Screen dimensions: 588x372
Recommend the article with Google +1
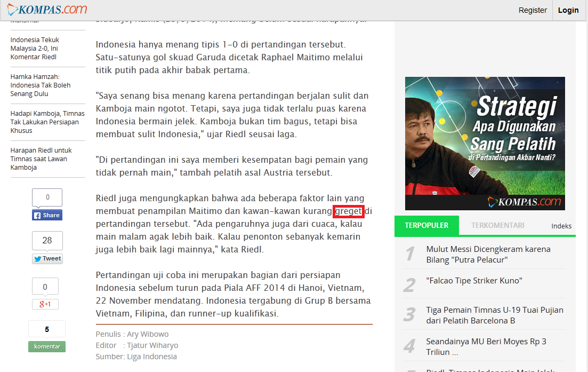(45, 304)
